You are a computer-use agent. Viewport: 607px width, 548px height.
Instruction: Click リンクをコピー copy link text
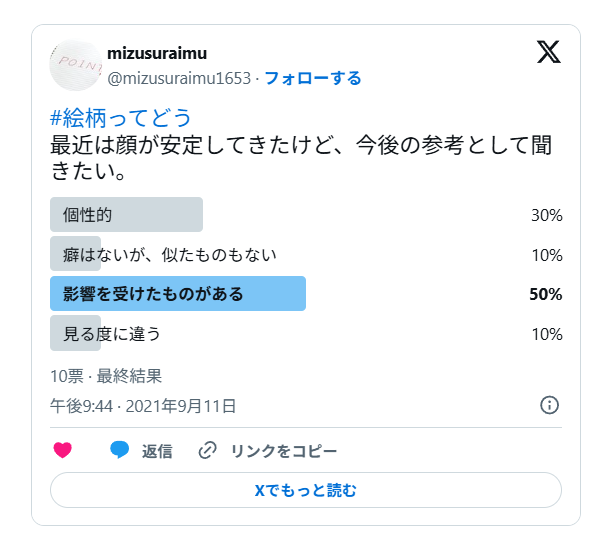pyautogui.click(x=284, y=451)
